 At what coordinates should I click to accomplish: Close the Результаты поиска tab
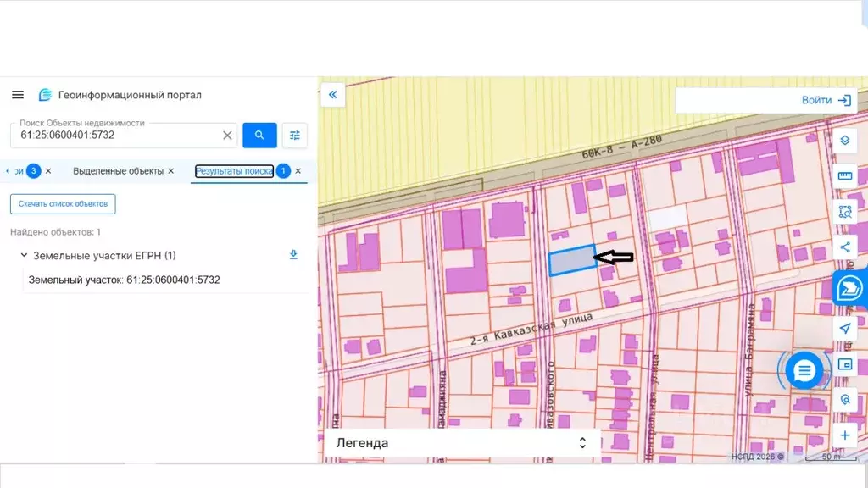(298, 171)
